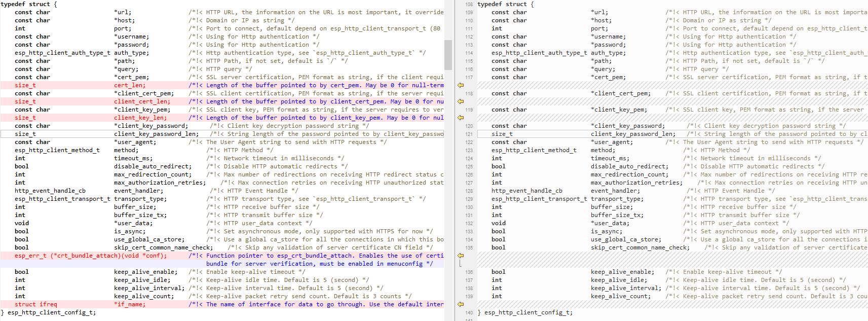Click 'is_async;' in the left pane

tap(130, 231)
